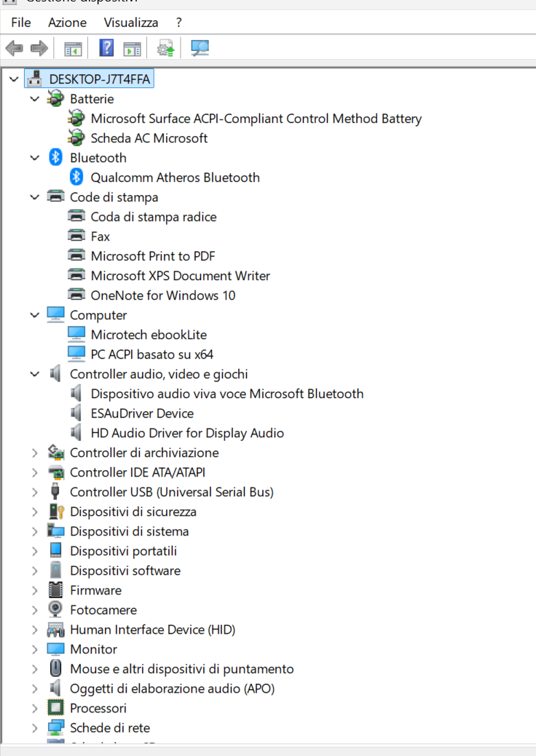
Task: Select Microsoft XPS Document Writer
Action: 181,275
